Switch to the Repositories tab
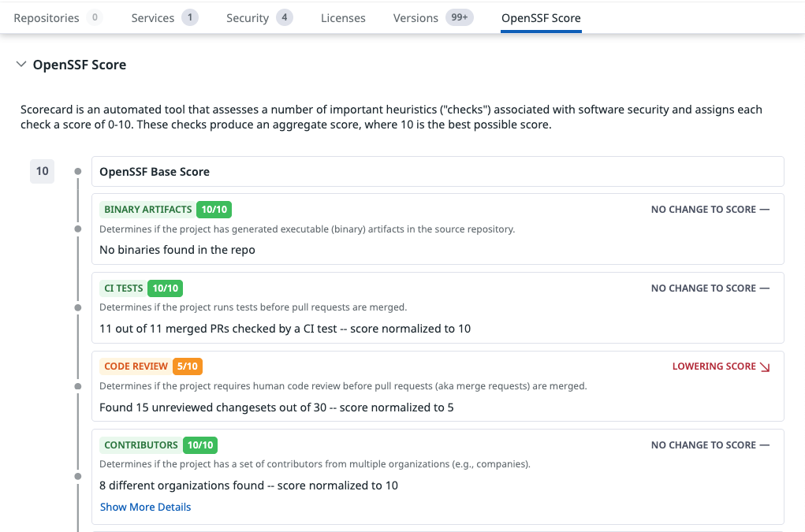Viewport: 805px width, 532px height. click(x=47, y=18)
